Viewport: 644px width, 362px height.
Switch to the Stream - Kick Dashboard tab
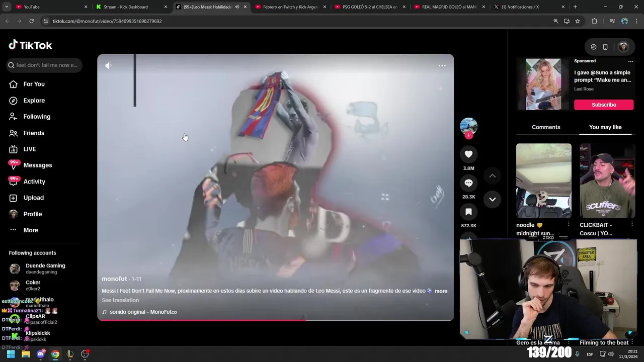[131, 7]
